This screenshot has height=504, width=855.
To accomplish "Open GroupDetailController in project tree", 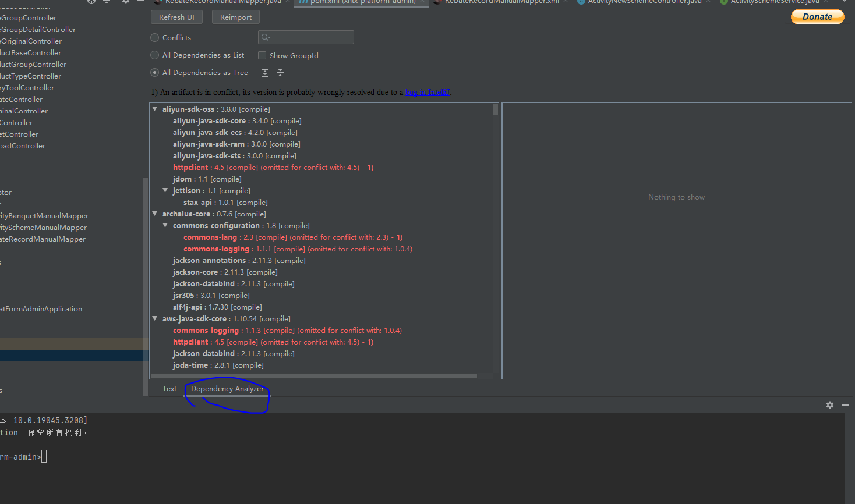I will pyautogui.click(x=38, y=30).
